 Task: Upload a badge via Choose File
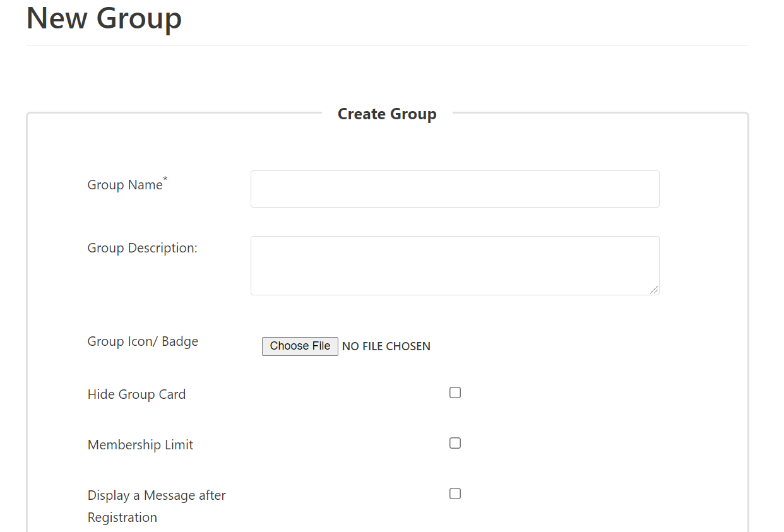(300, 346)
